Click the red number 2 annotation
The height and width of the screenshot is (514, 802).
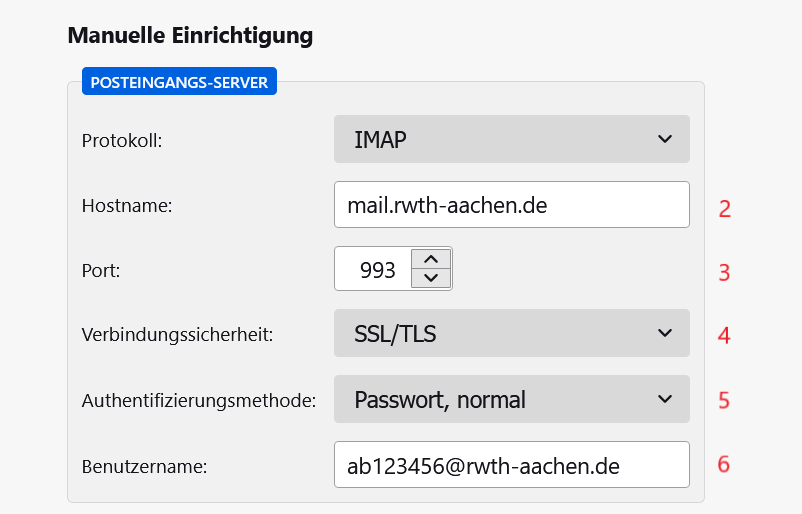coord(725,209)
